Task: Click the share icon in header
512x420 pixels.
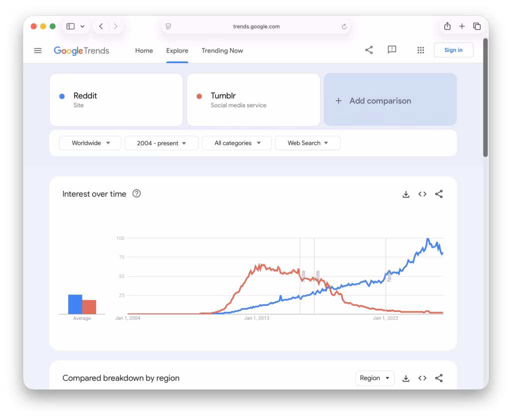Action: [369, 50]
